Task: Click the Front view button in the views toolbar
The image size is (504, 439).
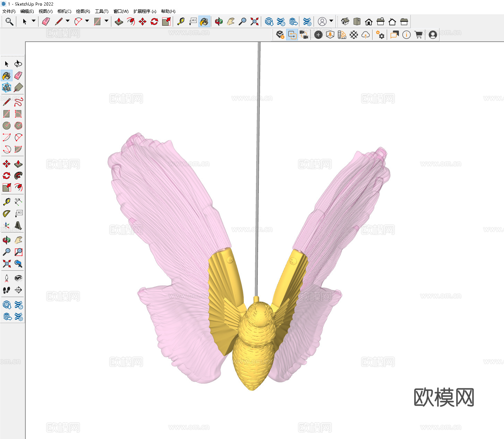Action: [x=368, y=21]
